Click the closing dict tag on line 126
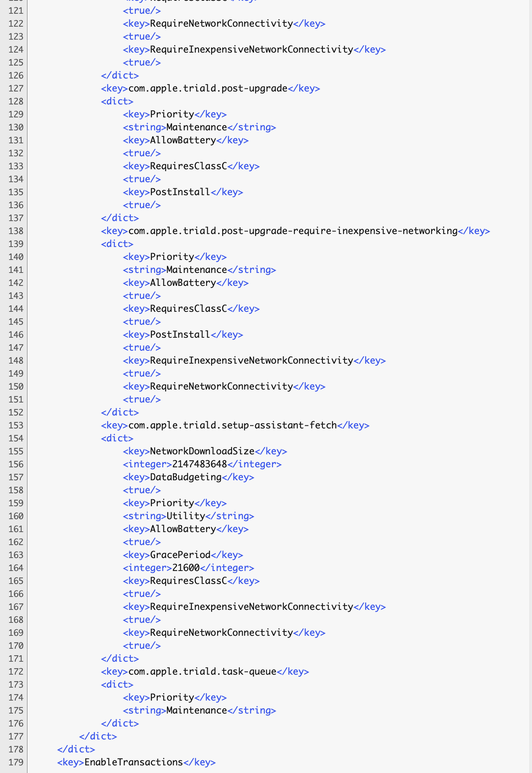Image resolution: width=532 pixels, height=773 pixels. [x=120, y=75]
